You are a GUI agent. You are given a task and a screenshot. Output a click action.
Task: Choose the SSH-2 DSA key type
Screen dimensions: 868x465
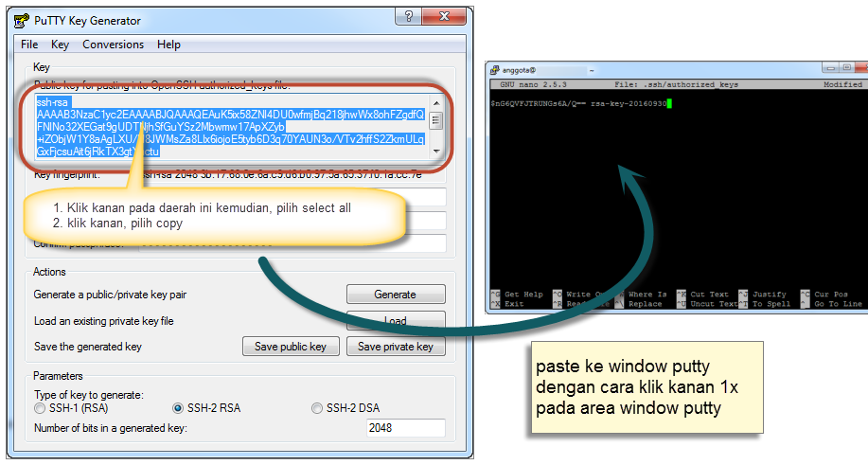tap(317, 408)
